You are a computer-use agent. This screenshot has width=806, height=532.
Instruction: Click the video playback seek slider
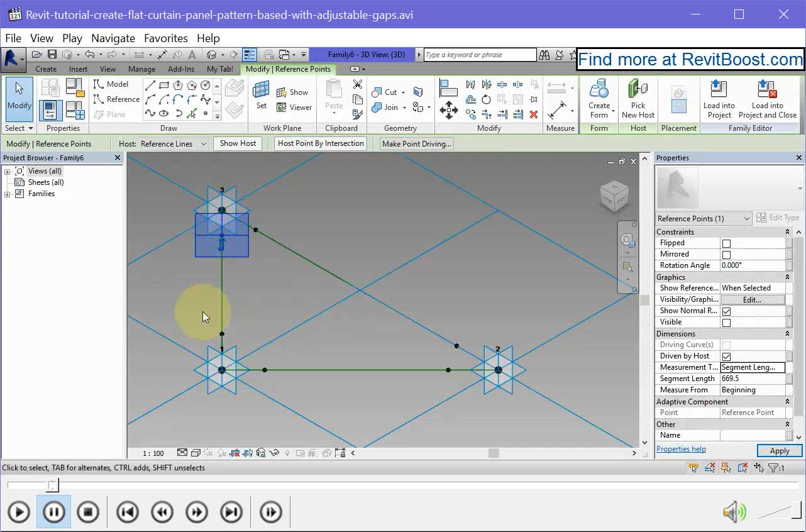tap(53, 485)
